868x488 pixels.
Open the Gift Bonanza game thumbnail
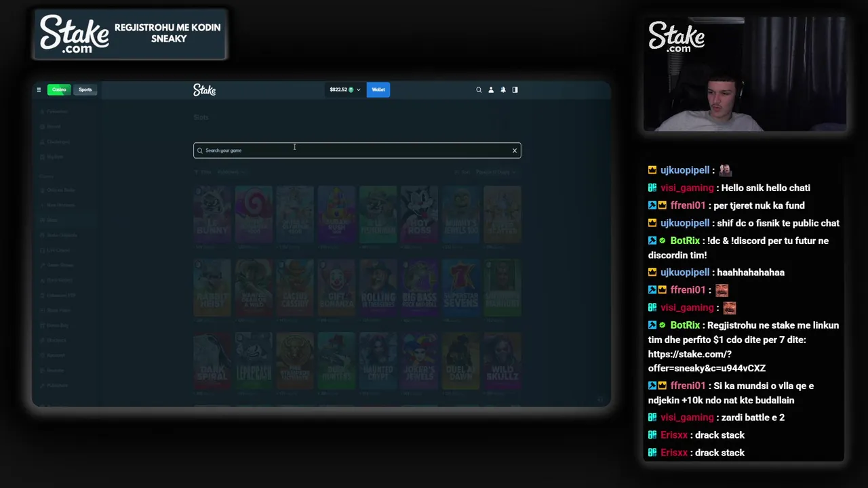[x=336, y=287]
